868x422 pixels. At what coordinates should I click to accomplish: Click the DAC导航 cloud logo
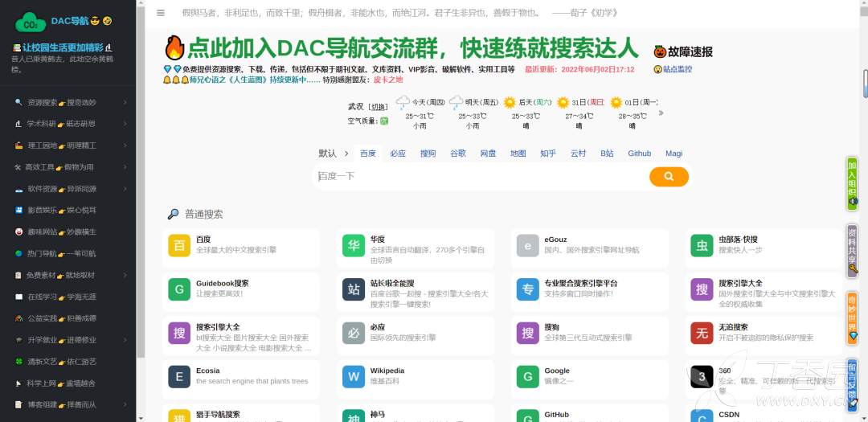click(31, 21)
